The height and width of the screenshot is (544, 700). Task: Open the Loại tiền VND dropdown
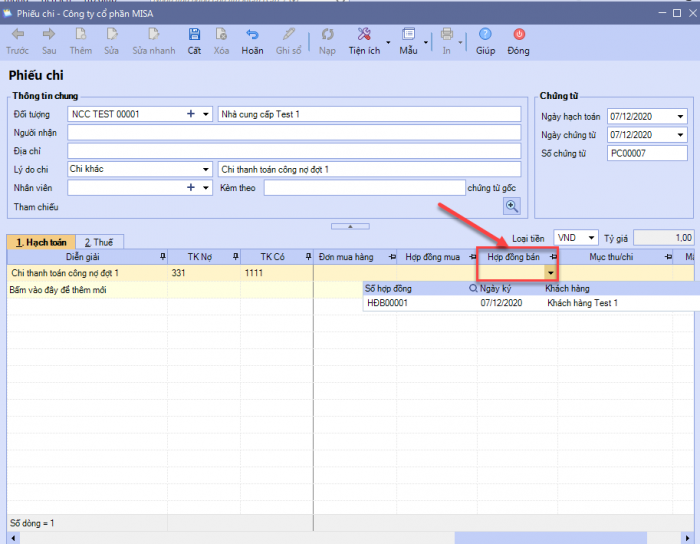pos(592,238)
